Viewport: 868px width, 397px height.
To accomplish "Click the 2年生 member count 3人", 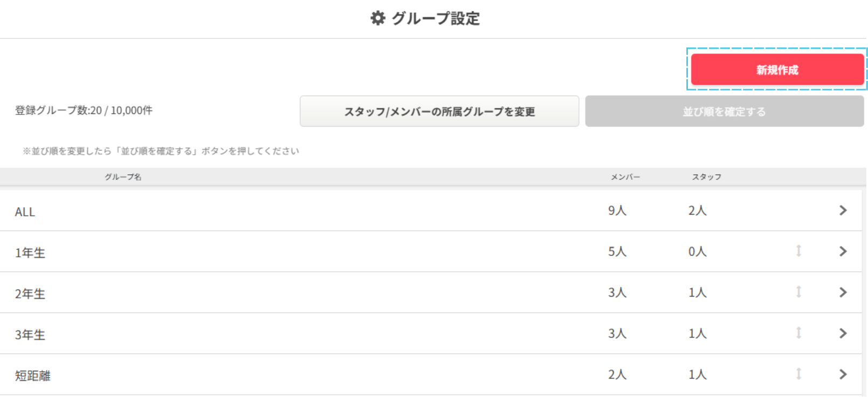I will 617,292.
